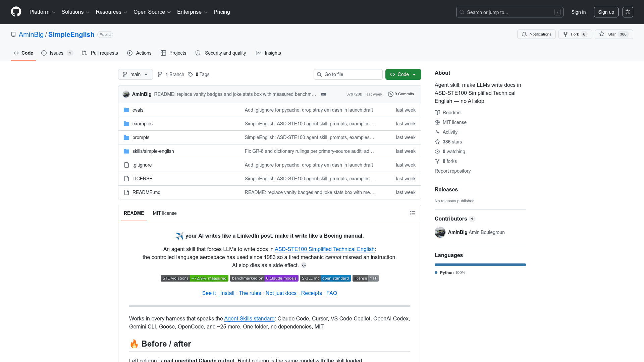Open the Security and quality tab
Screen dimensions: 644x362
[x=221, y=53]
